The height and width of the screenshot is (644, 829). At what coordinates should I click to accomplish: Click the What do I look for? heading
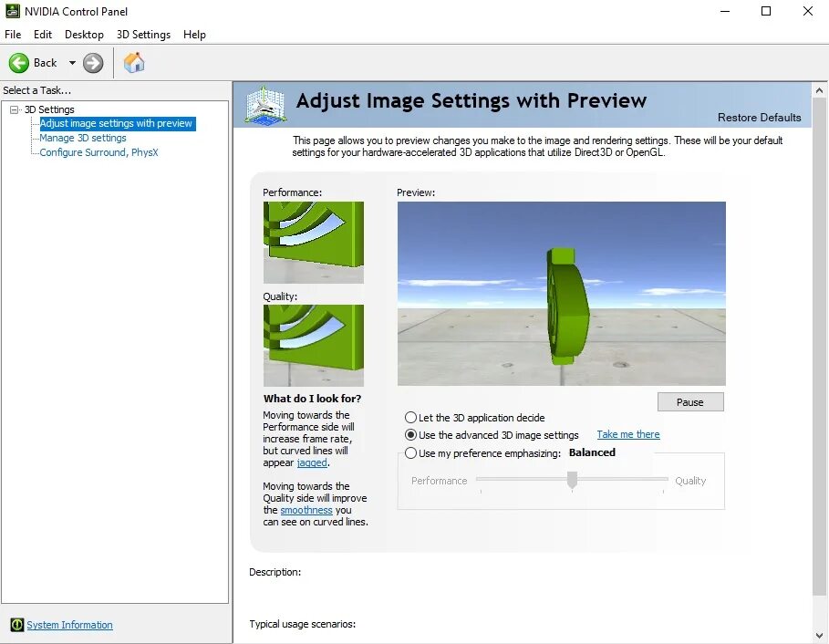(x=313, y=399)
